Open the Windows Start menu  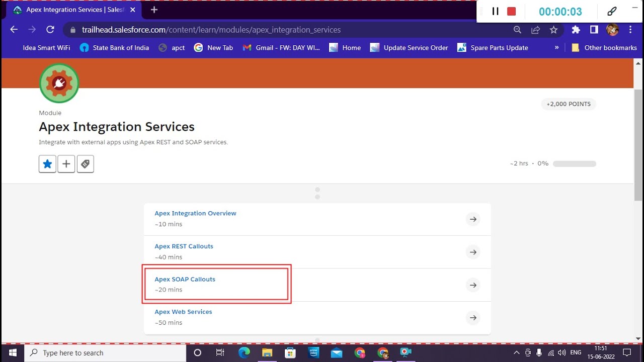click(x=12, y=353)
